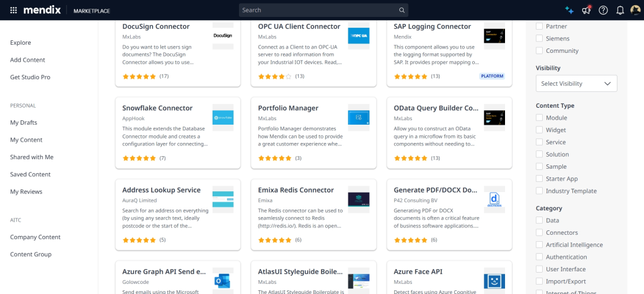Click the OPC UA Client Connector logo
Image resolution: width=644 pixels, height=294 pixels.
click(x=358, y=36)
